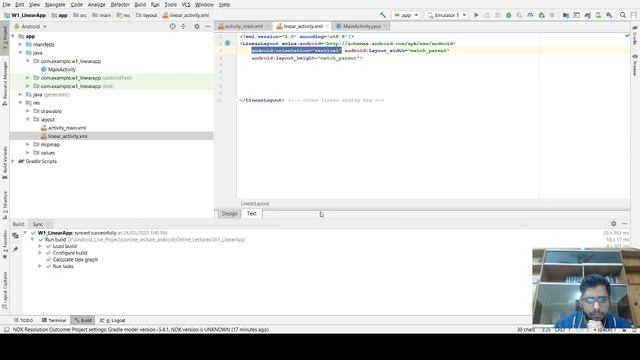Click layout in the breadcrumb path
Viewport: 640px width, 360px height.
(147, 15)
